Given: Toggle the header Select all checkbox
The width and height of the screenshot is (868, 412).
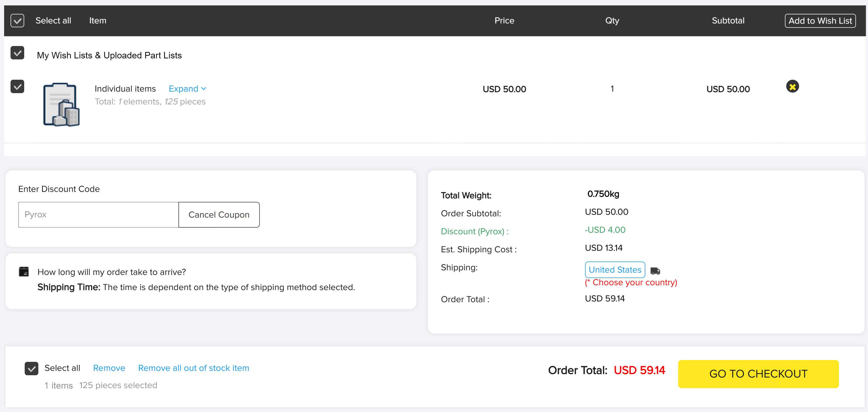Looking at the screenshot, I should 17,21.
